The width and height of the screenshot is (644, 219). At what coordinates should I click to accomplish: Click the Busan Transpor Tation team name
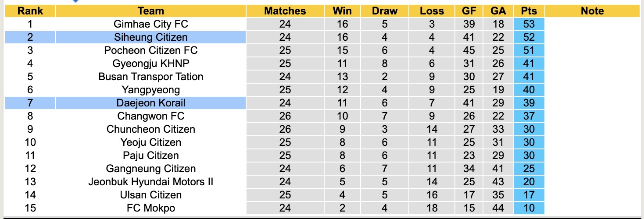(x=150, y=77)
